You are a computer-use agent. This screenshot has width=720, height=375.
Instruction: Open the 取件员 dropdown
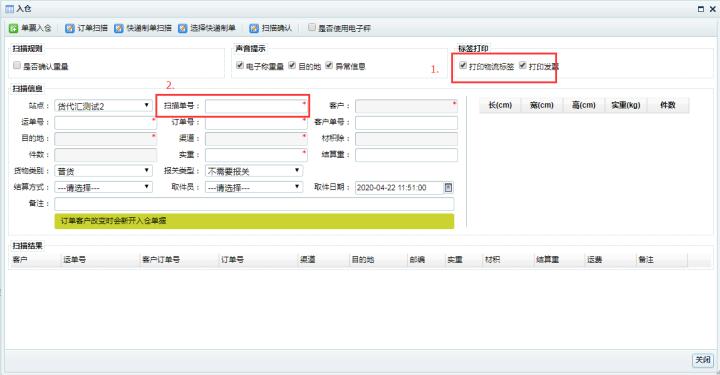(x=254, y=187)
